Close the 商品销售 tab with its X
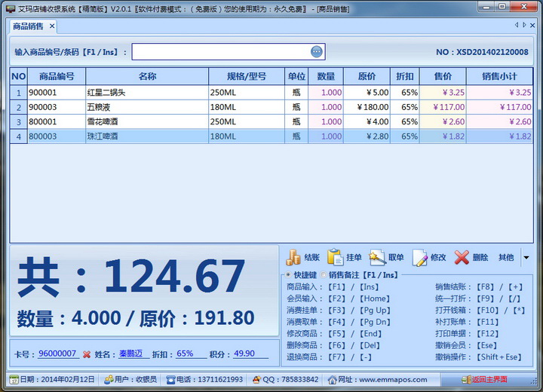 pos(52,26)
